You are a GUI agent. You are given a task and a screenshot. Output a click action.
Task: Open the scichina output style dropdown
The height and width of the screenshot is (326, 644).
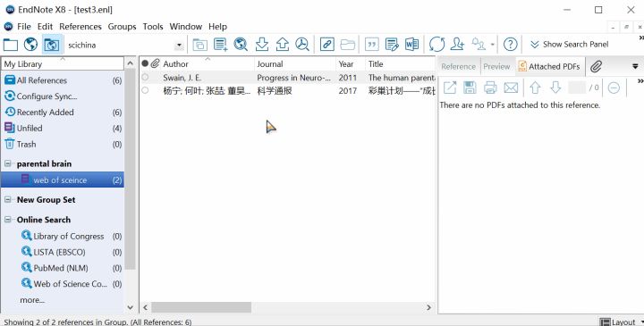pyautogui.click(x=179, y=46)
